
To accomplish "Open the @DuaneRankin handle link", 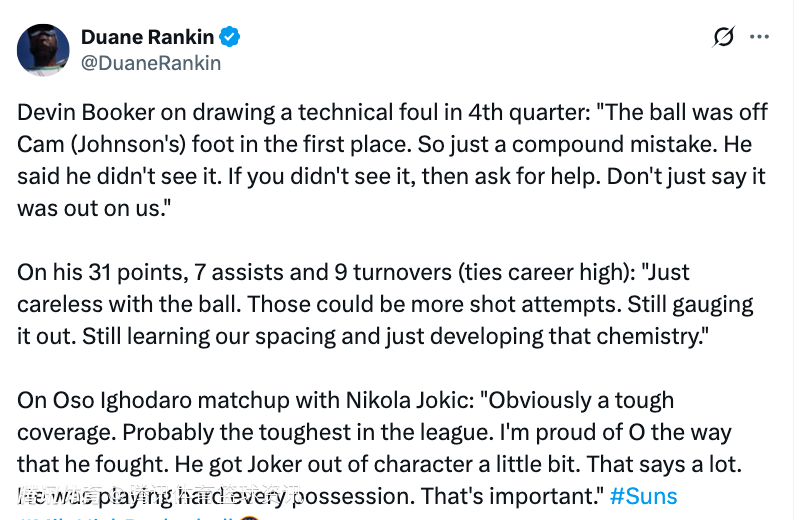I will [x=150, y=63].
